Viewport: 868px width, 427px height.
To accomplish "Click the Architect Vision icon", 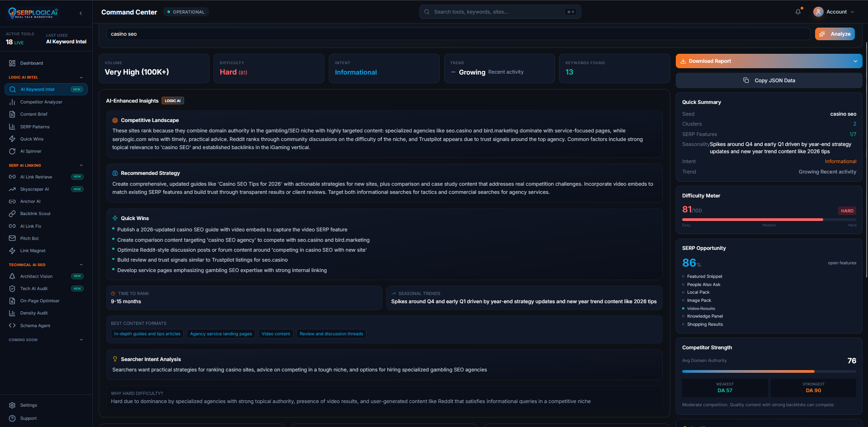I will pyautogui.click(x=12, y=276).
